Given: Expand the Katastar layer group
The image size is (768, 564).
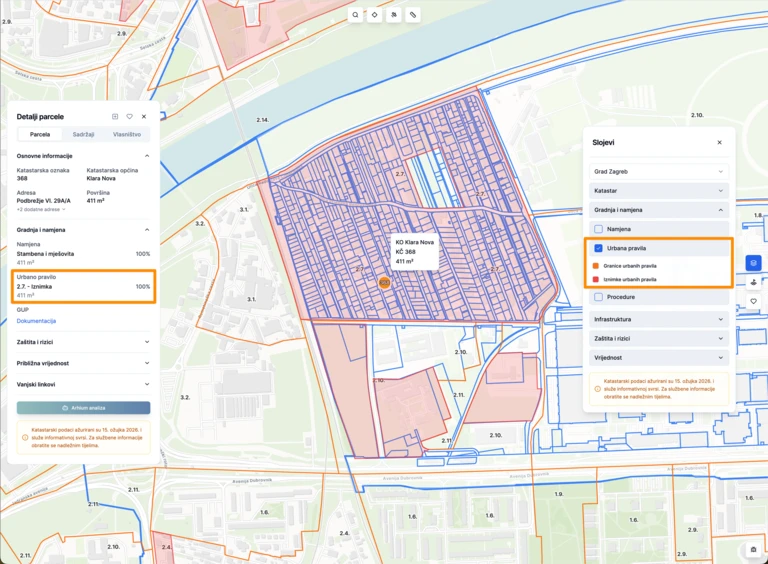Looking at the screenshot, I should (659, 190).
